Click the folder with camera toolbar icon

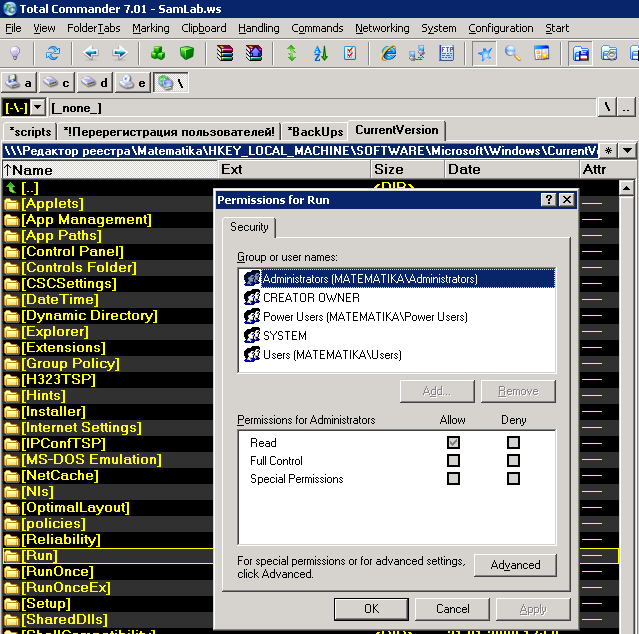[x=609, y=53]
